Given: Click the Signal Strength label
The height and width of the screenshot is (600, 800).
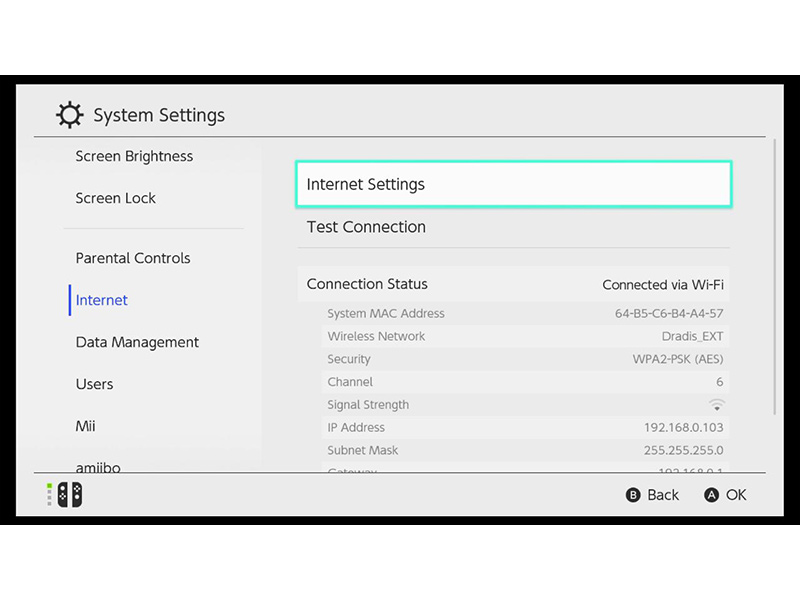Looking at the screenshot, I should point(368,405).
